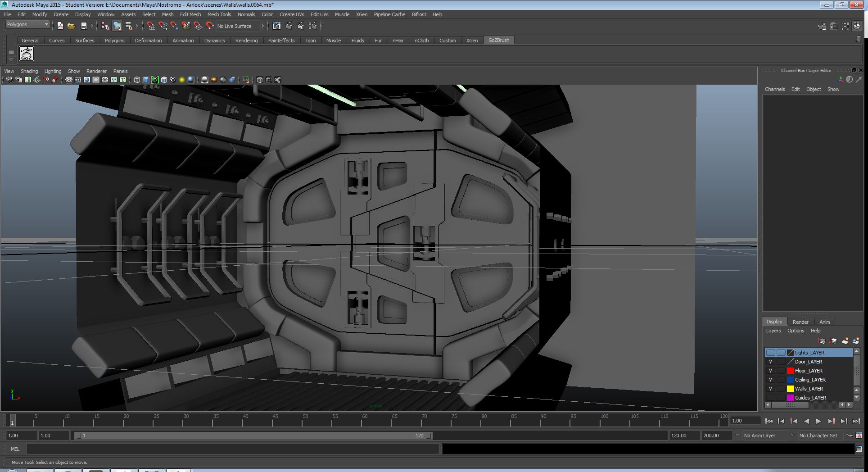Create layer and assign selected objects

point(856,341)
